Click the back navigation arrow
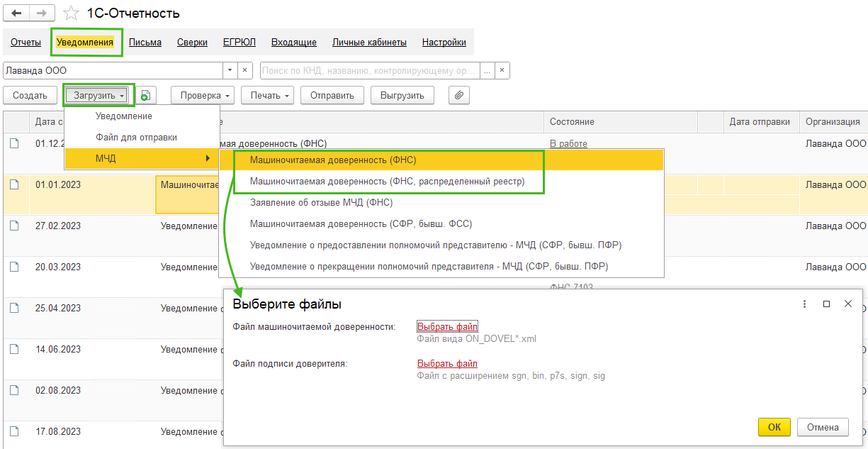This screenshot has height=449, width=868. 16,13
